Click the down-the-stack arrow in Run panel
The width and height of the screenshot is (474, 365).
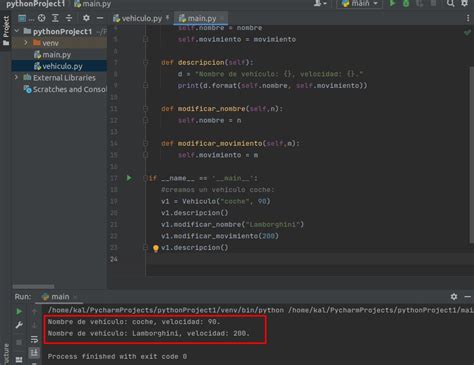click(34, 325)
